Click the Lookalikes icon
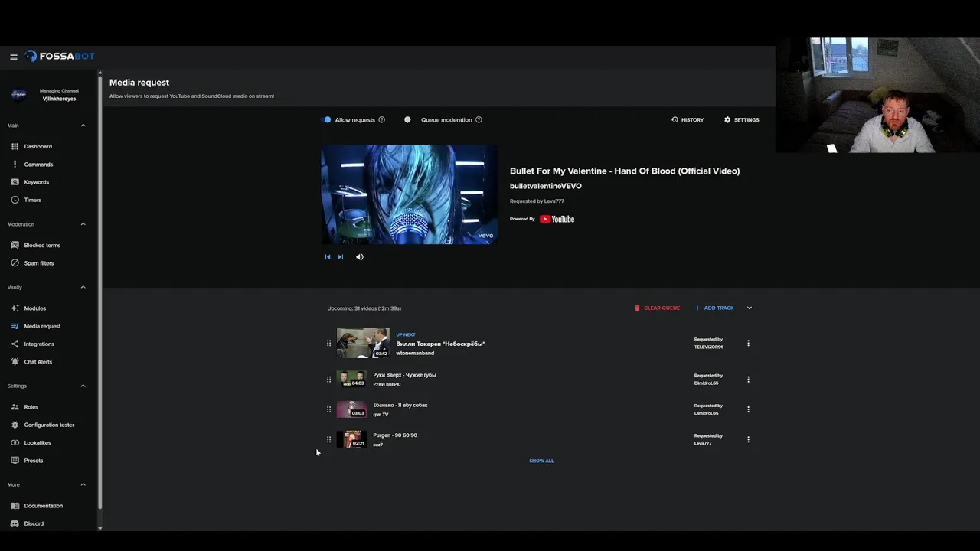 pyautogui.click(x=15, y=442)
